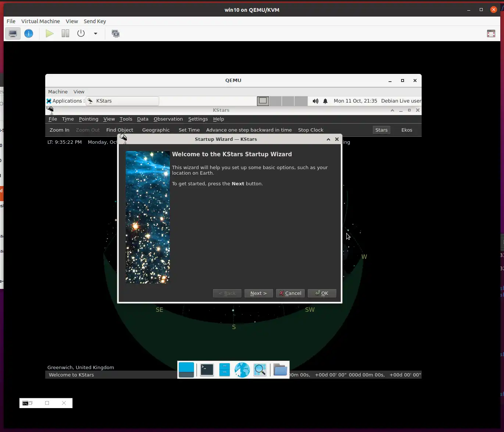The height and width of the screenshot is (432, 504).
Task: Click Welcome to KStars status text
Action: 71,375
